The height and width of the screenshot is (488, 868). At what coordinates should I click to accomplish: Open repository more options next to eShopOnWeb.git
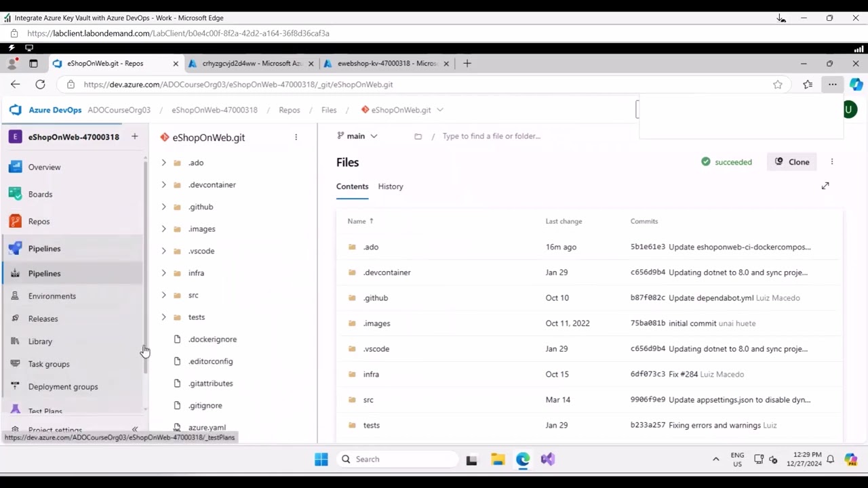tap(296, 137)
